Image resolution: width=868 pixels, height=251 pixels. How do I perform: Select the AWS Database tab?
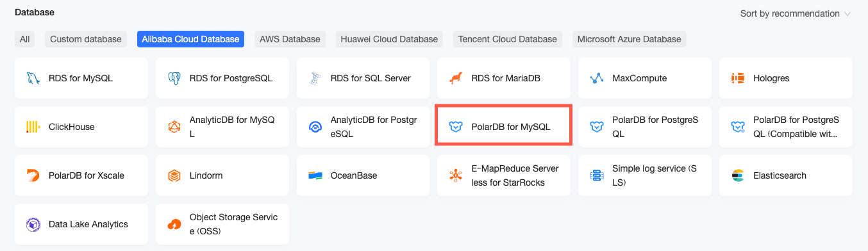[x=290, y=39]
